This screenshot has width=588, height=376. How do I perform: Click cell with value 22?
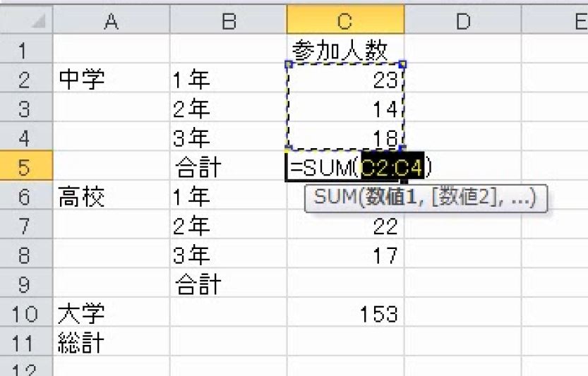(x=345, y=224)
